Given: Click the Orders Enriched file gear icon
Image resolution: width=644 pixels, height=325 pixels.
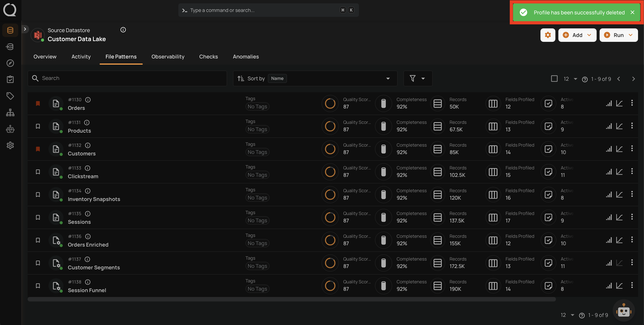Looking at the screenshot, I should coord(56,240).
